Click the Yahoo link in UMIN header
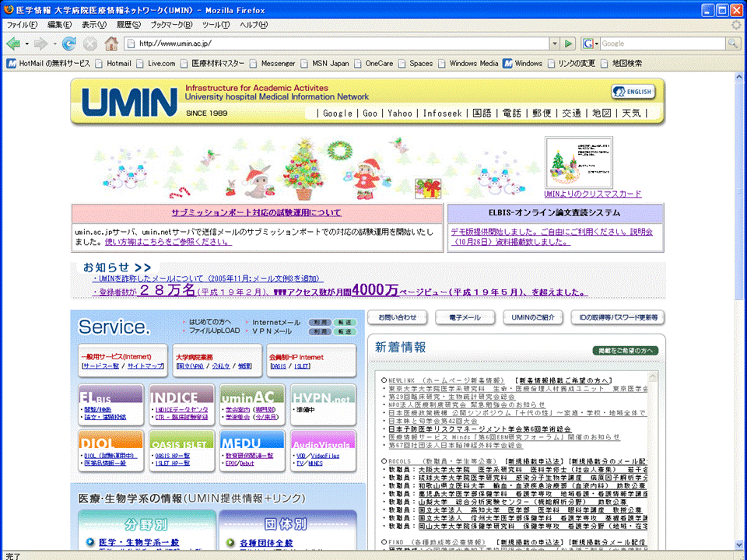 tap(400, 113)
